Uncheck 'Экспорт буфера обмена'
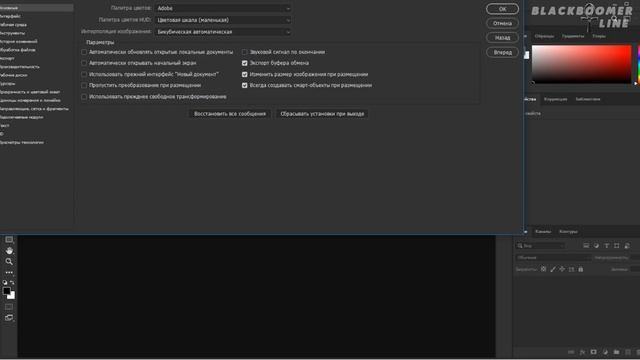This screenshot has height=360, width=640. (244, 63)
